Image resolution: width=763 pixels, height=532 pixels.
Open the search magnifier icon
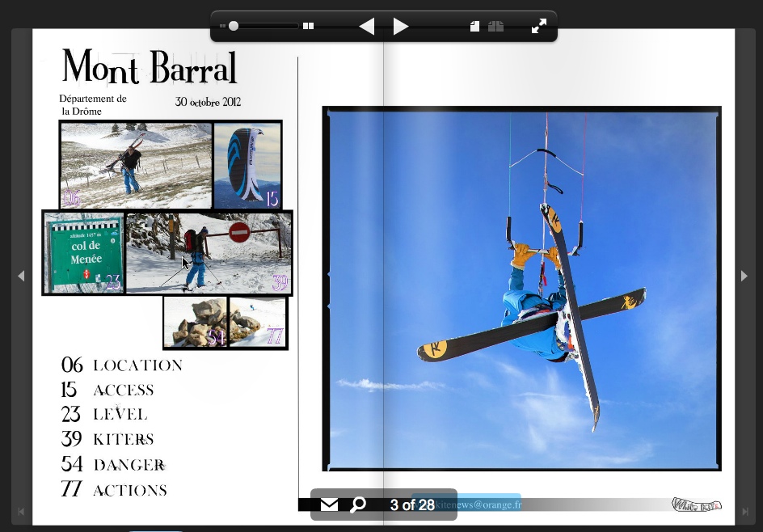click(x=357, y=505)
